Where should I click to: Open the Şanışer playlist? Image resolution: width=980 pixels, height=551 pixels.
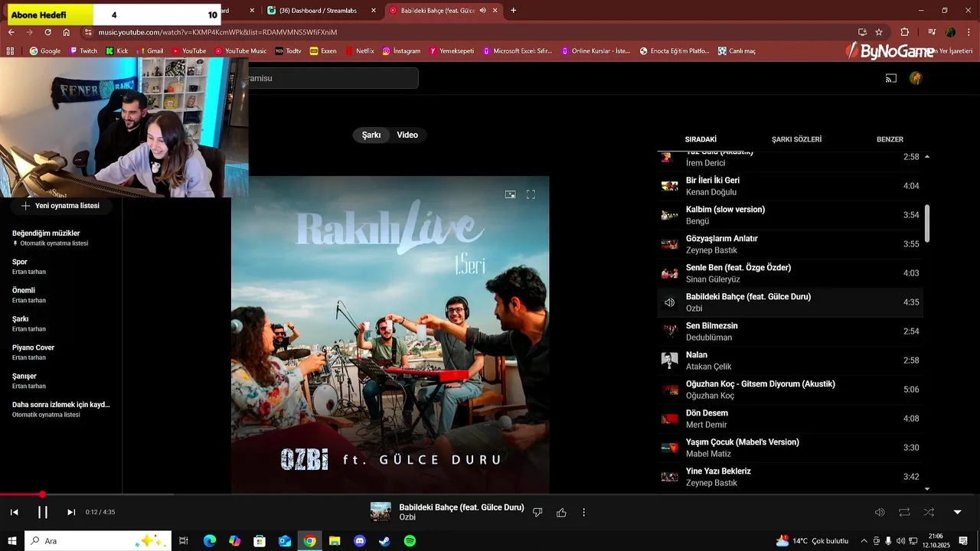61,380
